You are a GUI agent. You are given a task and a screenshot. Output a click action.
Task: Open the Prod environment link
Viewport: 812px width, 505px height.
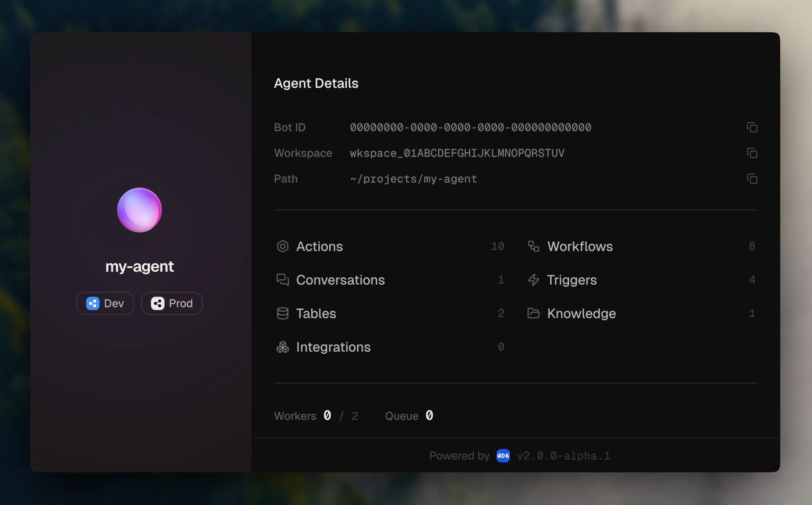172,303
